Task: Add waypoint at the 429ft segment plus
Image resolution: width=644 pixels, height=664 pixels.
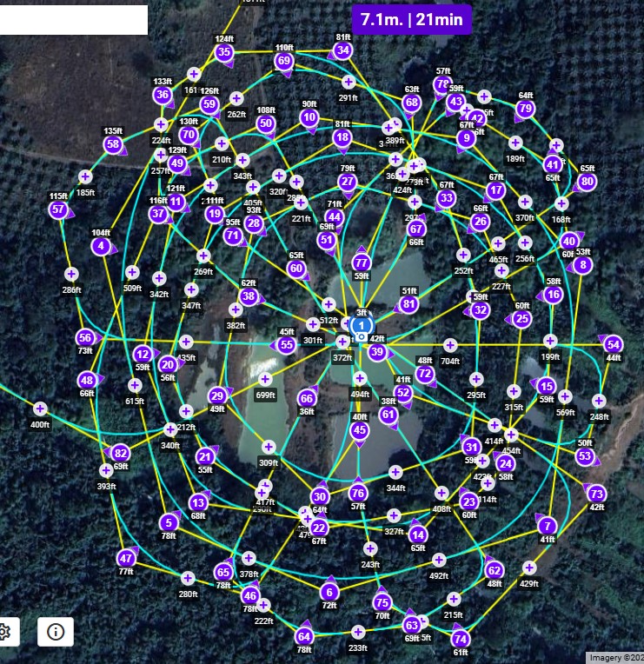Action: coord(528,568)
